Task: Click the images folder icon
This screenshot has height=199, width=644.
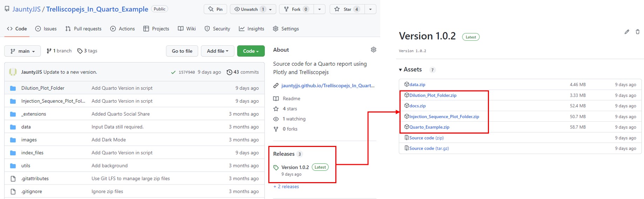Action: 13,140
